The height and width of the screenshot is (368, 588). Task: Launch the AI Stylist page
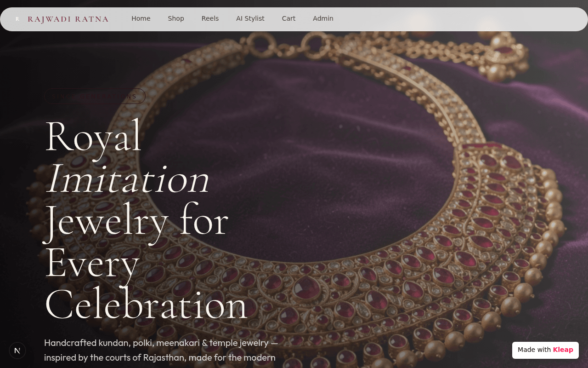(x=250, y=18)
